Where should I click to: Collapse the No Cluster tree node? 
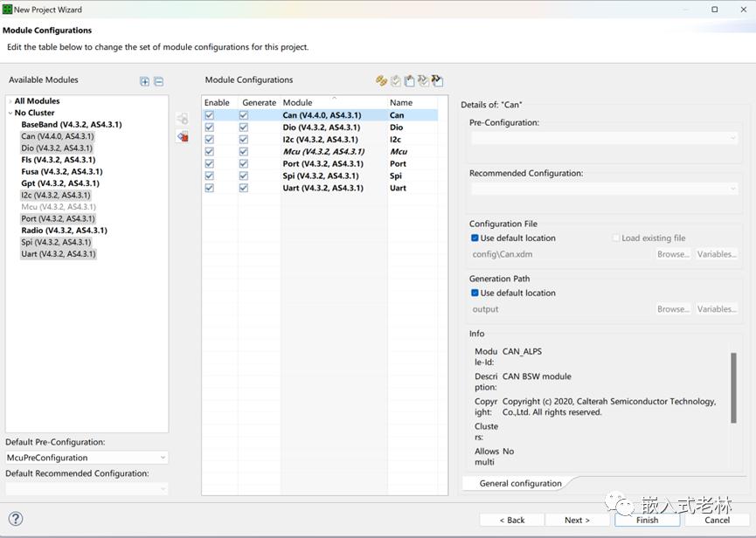10,113
